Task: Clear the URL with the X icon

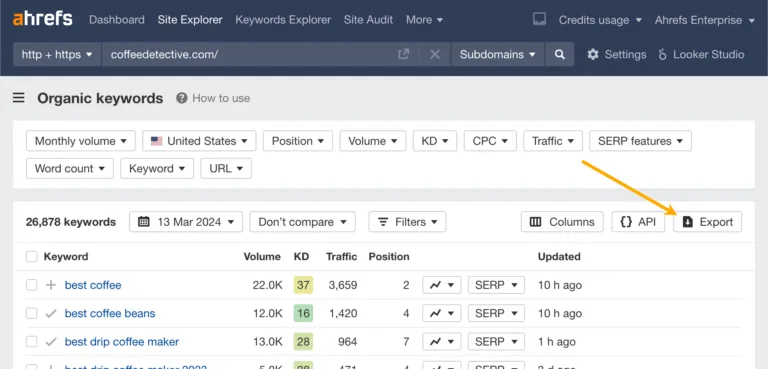Action: click(x=435, y=54)
